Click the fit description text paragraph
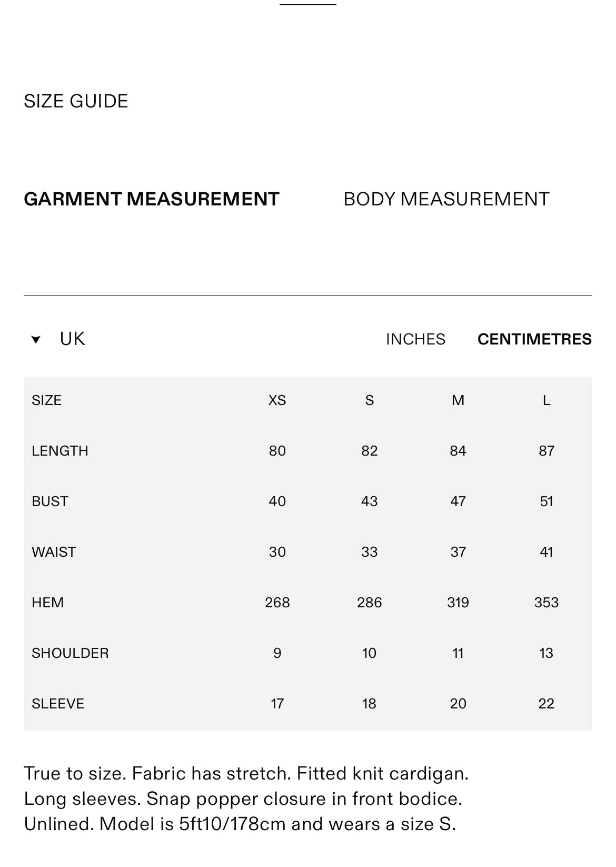Screen dimensions: 616x867 click(246, 799)
